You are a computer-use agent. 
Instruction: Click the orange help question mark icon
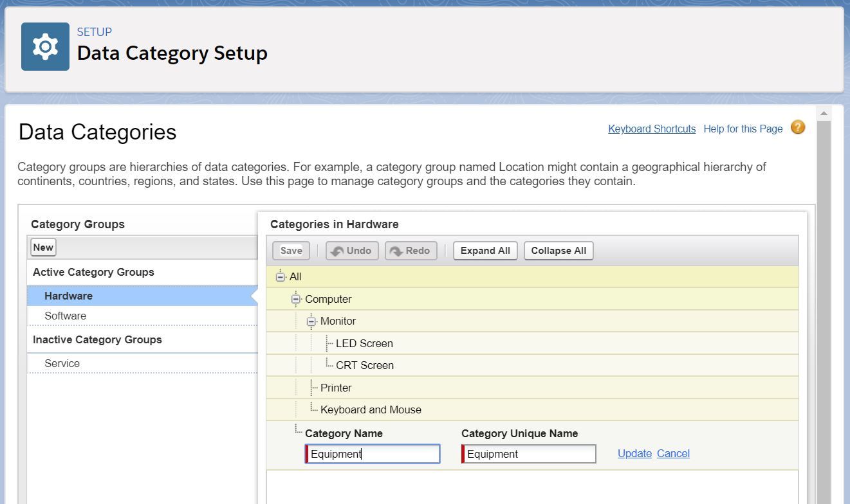[x=797, y=127]
